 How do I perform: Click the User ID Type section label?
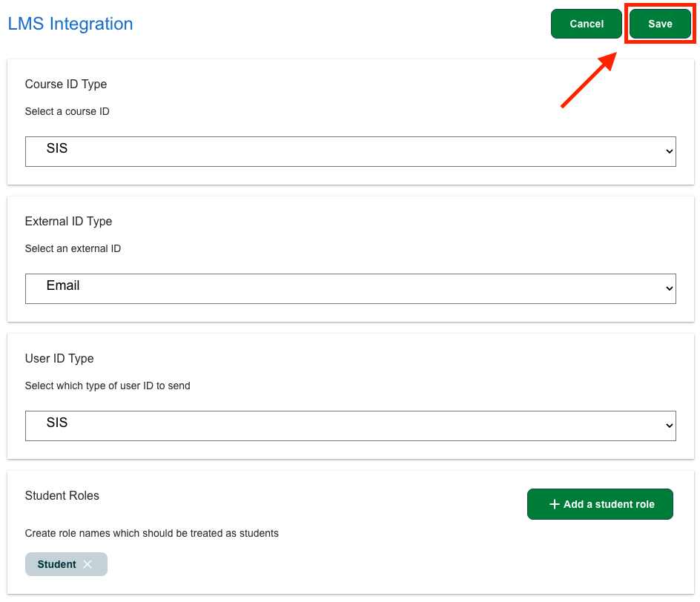coord(59,358)
